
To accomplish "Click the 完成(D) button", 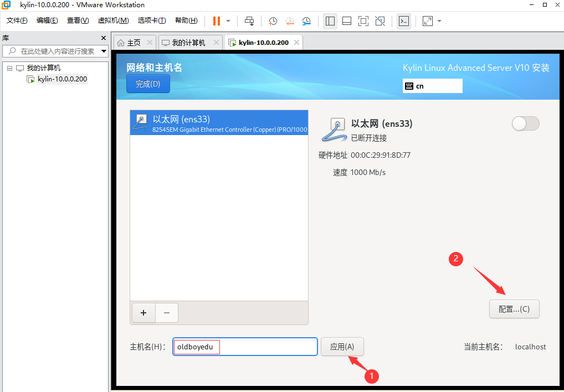I will point(148,84).
